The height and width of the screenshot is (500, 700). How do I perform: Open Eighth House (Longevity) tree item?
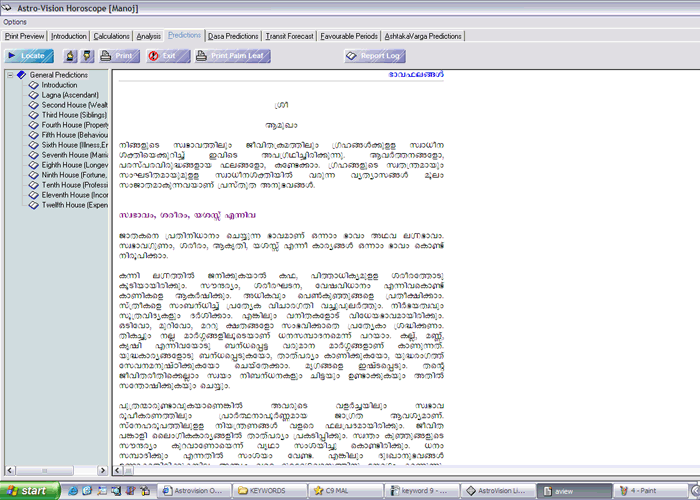tap(75, 165)
